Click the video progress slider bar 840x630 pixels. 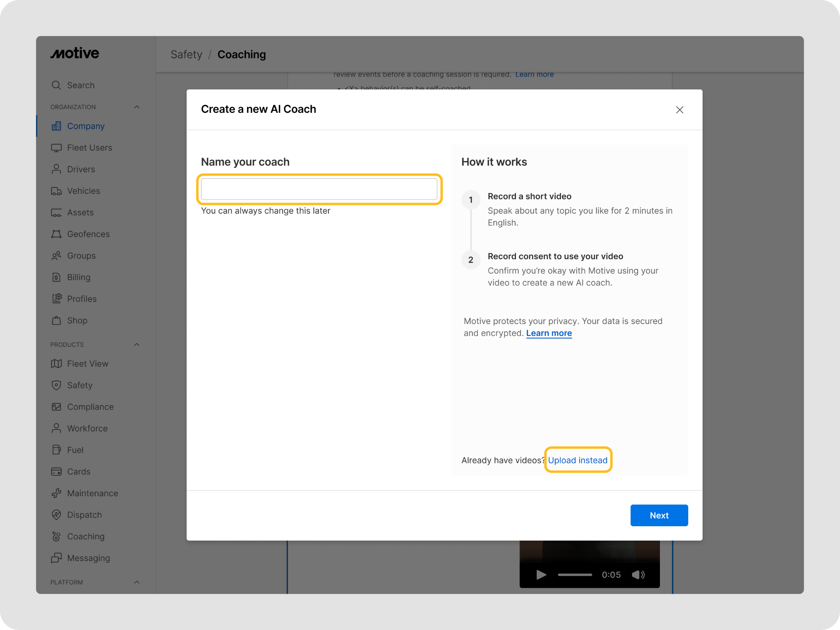[575, 575]
